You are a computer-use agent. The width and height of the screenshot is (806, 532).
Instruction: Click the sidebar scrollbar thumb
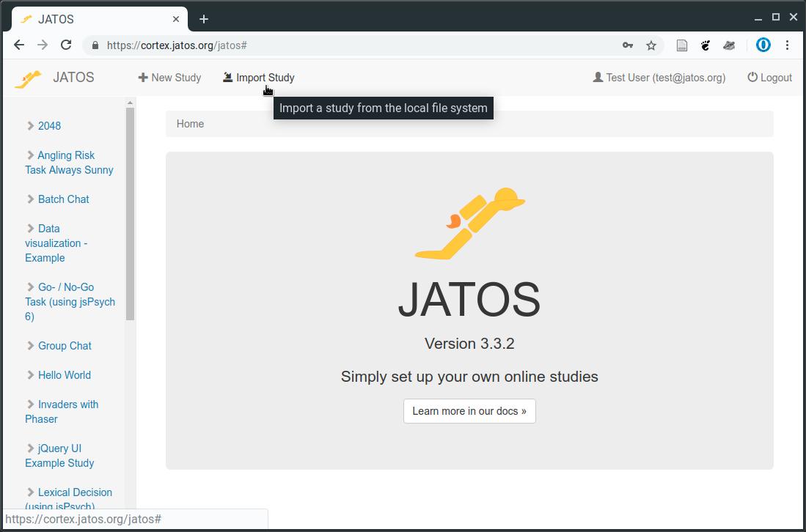(130, 214)
